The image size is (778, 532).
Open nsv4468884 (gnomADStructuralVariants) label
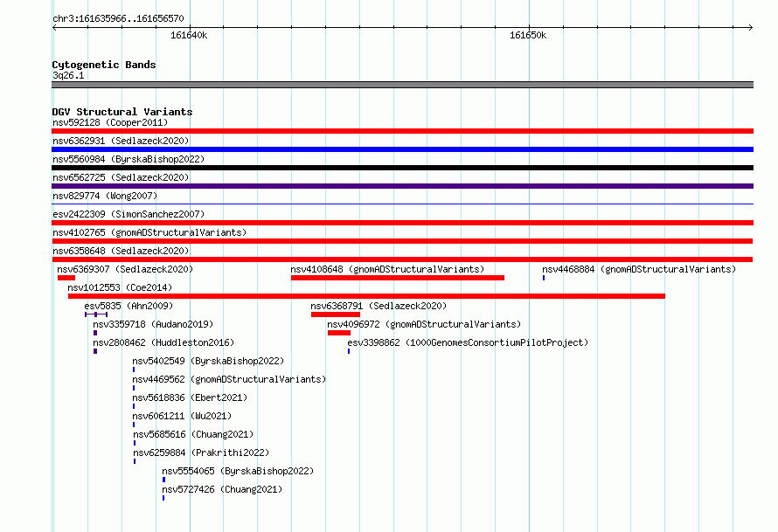point(639,269)
